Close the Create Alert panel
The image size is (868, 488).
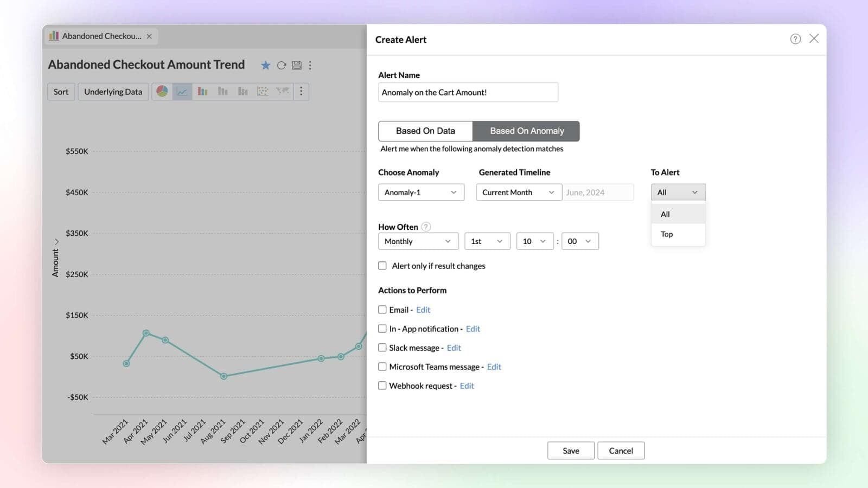click(814, 38)
